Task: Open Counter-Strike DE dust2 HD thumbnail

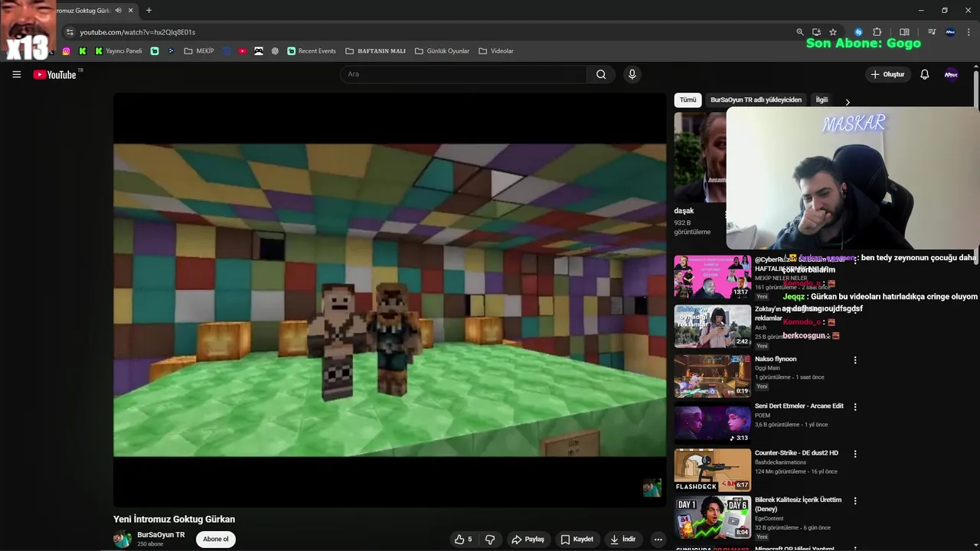Action: click(712, 470)
